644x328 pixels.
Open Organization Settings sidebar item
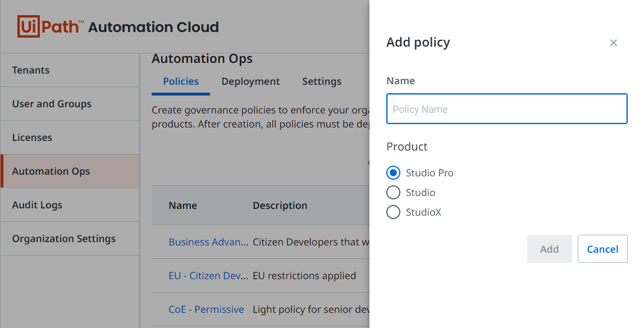(x=70, y=238)
